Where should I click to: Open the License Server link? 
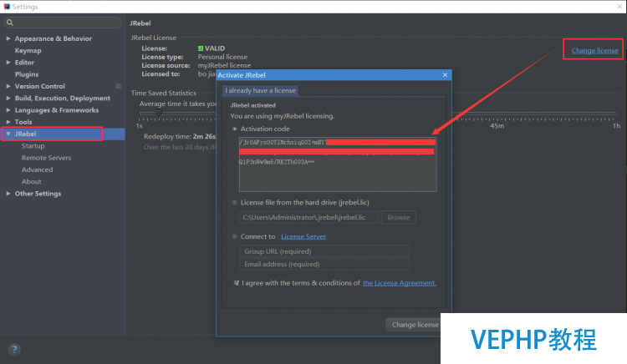pyautogui.click(x=303, y=236)
